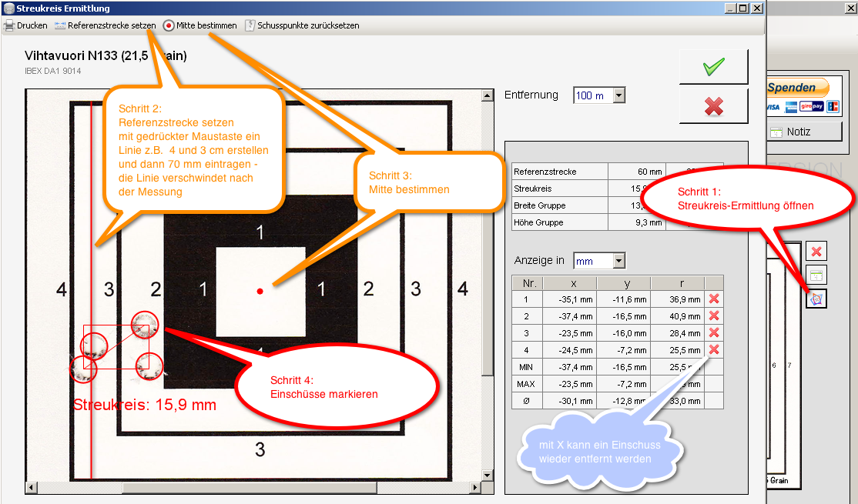858x504 pixels.
Task: Delete shot number 4 with red X
Action: pos(714,350)
